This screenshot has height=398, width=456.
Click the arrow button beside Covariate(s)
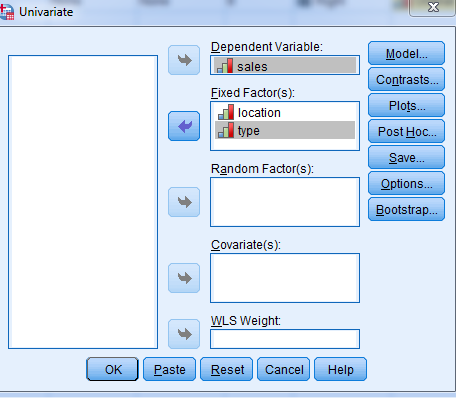[184, 278]
